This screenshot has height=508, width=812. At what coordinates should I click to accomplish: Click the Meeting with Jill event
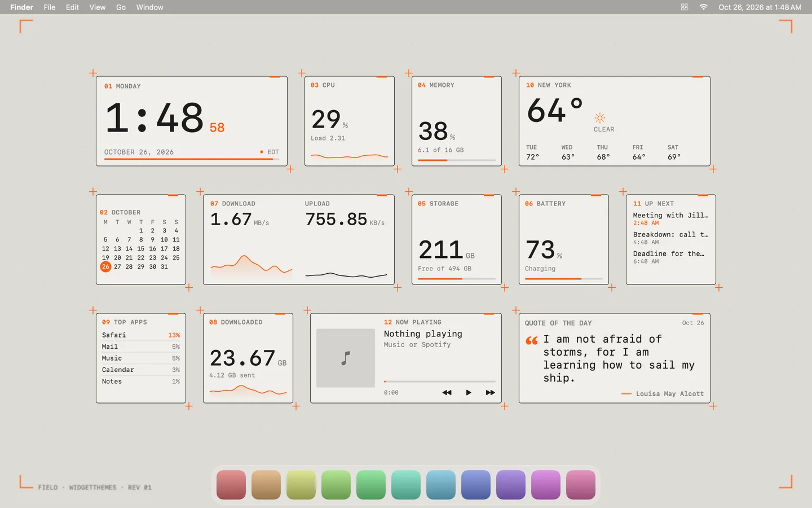670,218
